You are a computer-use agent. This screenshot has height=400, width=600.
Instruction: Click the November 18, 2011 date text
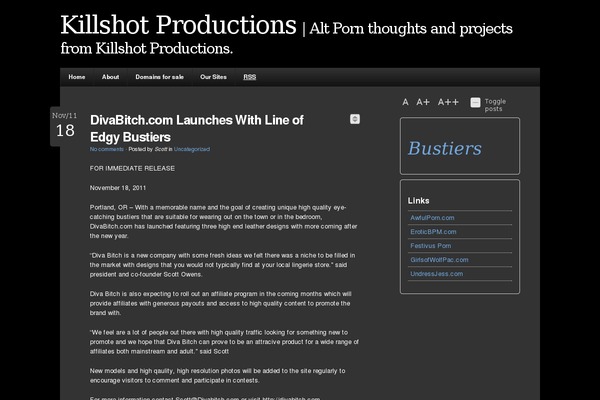pyautogui.click(x=118, y=188)
